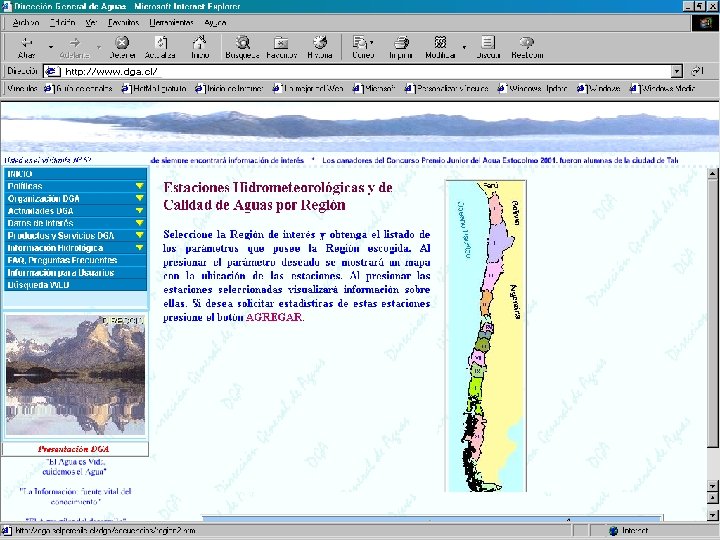Click the Vínculos links bar label

[x=22, y=88]
